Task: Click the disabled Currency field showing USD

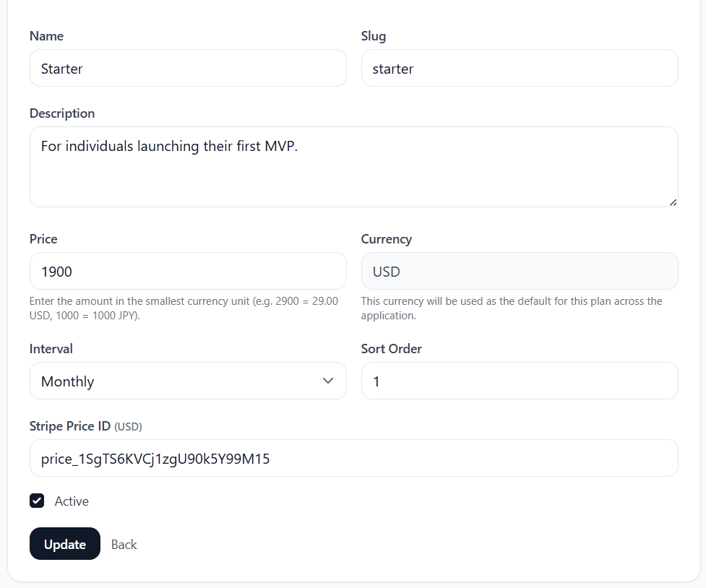Action: (x=520, y=271)
